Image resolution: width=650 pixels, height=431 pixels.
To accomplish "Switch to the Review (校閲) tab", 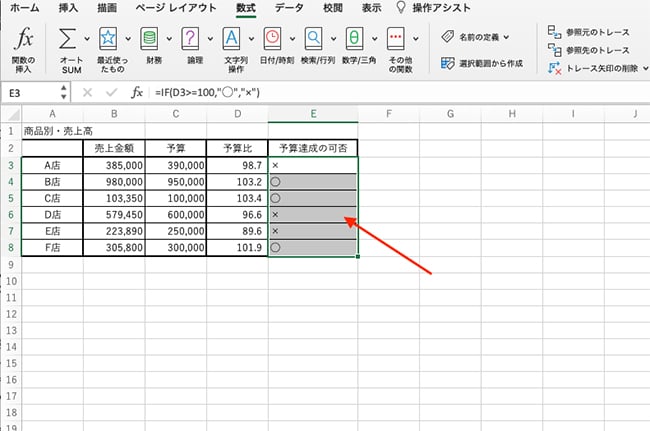I will pyautogui.click(x=333, y=8).
